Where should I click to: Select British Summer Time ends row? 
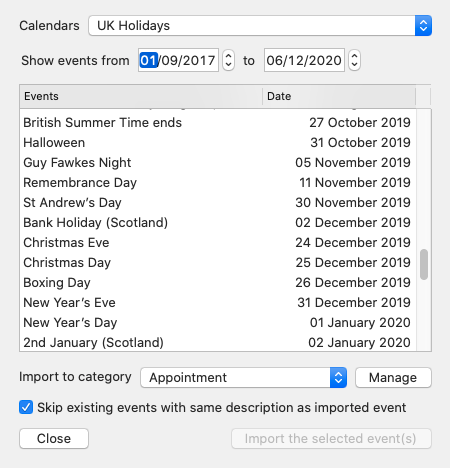pyautogui.click(x=218, y=123)
